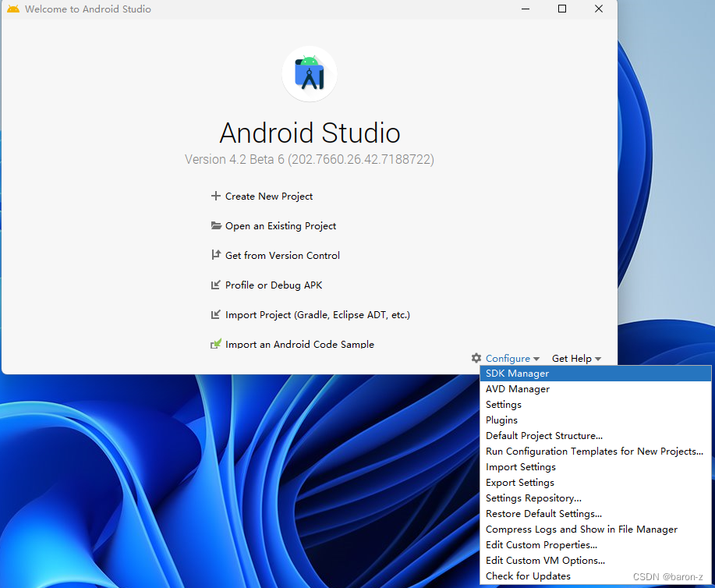
Task: Select Export Settings menu entry
Action: click(596, 483)
